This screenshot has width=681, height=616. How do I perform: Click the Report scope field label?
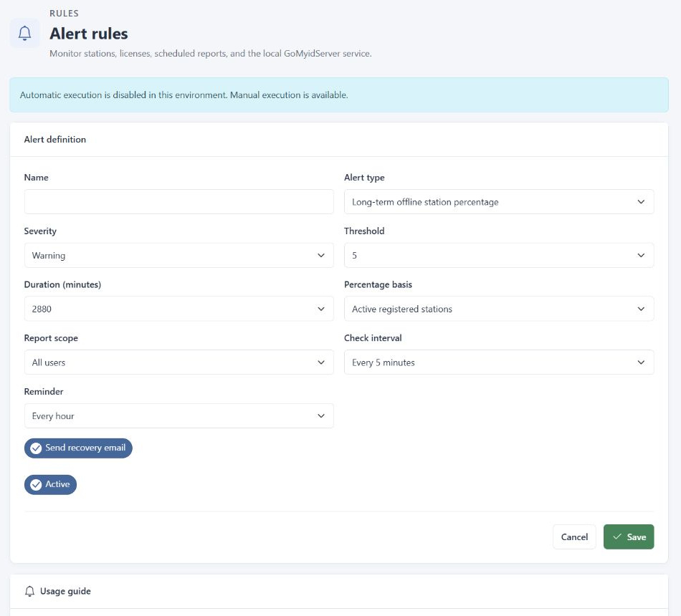click(x=51, y=338)
